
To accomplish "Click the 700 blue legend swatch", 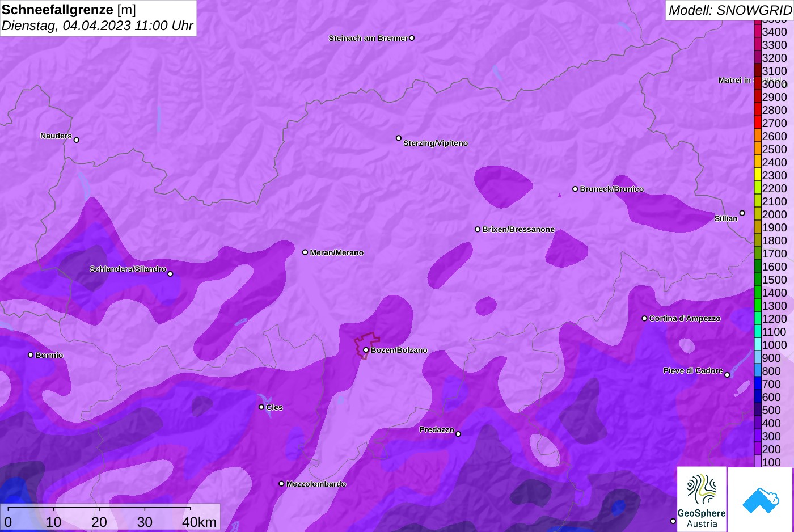I will [758, 384].
